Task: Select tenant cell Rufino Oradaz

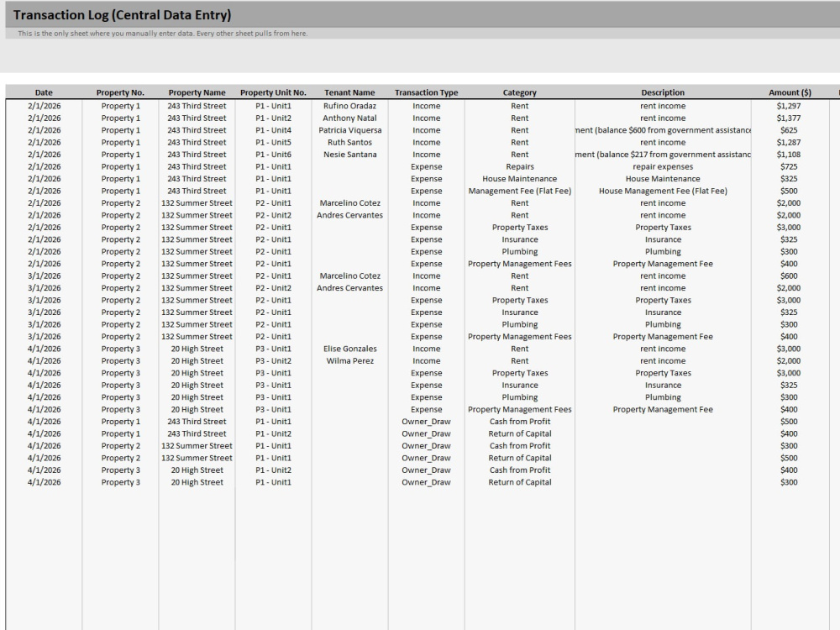Action: (349, 106)
